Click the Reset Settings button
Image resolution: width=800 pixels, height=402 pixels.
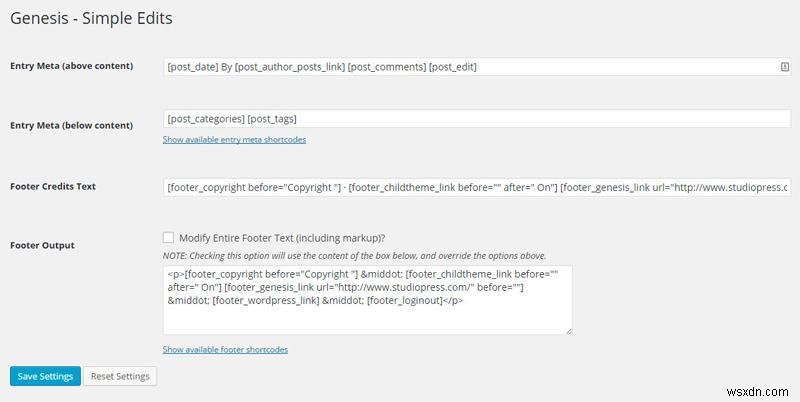point(120,376)
